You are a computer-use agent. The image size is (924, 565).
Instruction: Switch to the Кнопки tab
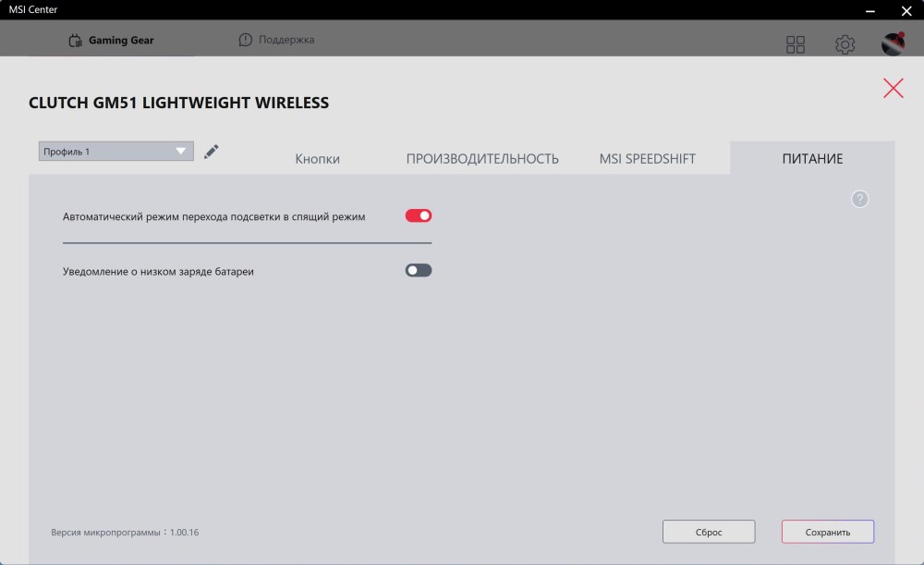(x=318, y=159)
